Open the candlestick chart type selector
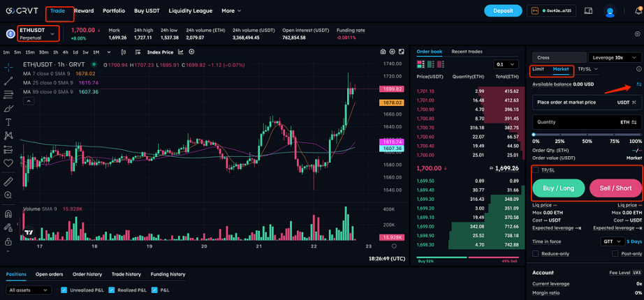644x300 pixels. coord(123,52)
